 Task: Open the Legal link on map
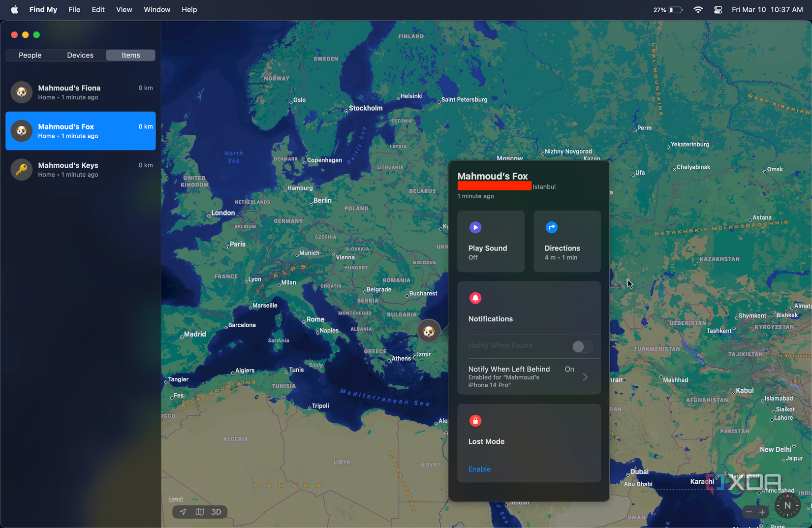coord(176,498)
